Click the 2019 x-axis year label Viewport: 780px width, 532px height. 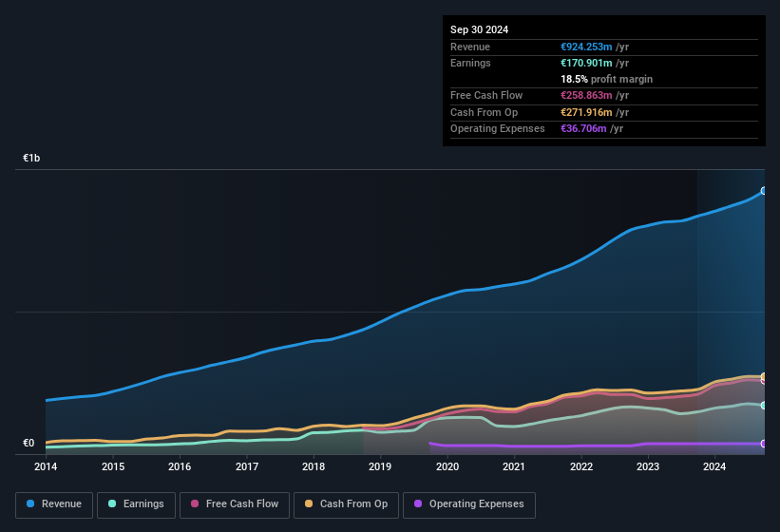pos(380,466)
